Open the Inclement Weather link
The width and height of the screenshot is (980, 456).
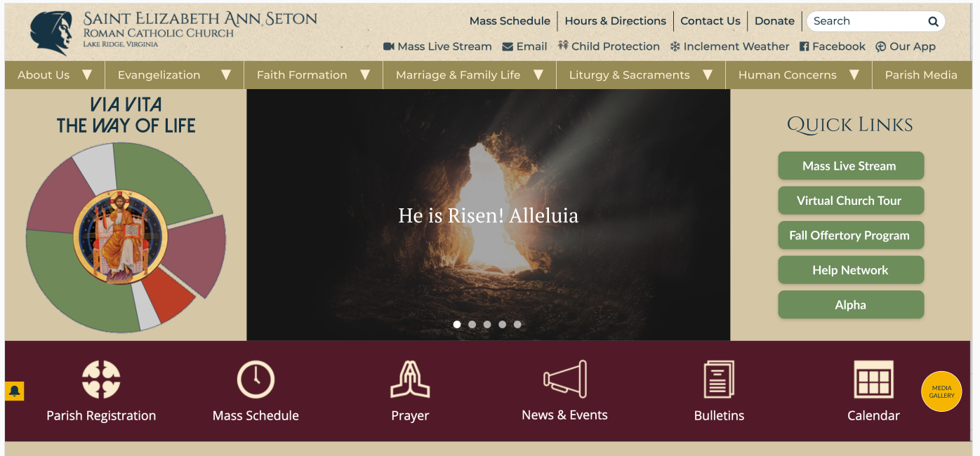(729, 46)
